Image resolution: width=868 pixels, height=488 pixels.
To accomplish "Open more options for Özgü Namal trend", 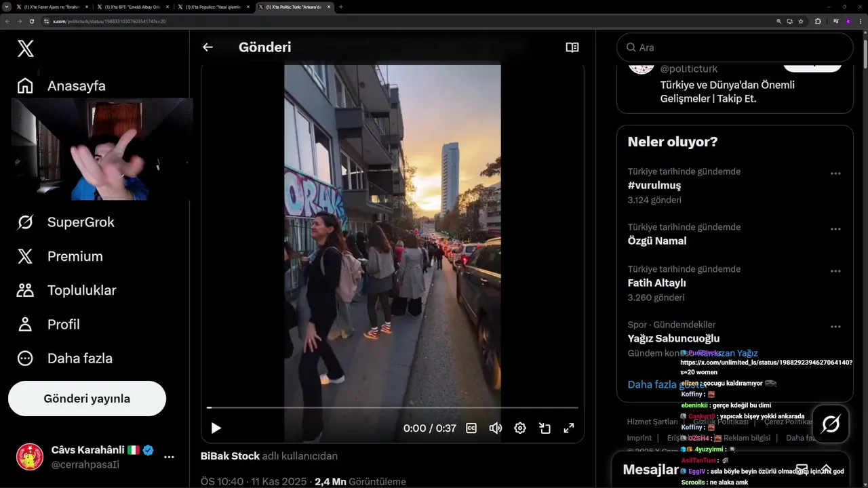I will [835, 228].
